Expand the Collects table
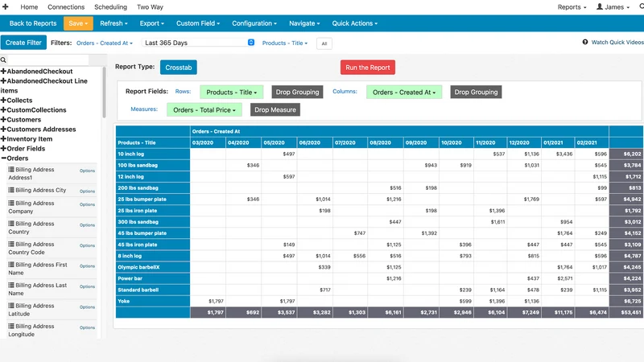The height and width of the screenshot is (362, 644). (3, 100)
